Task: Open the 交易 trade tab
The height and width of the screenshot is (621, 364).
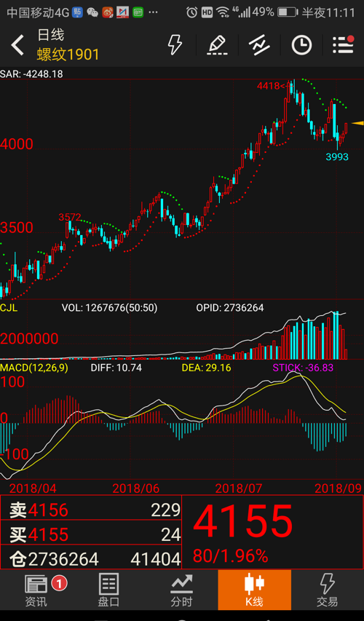Action: [327, 590]
